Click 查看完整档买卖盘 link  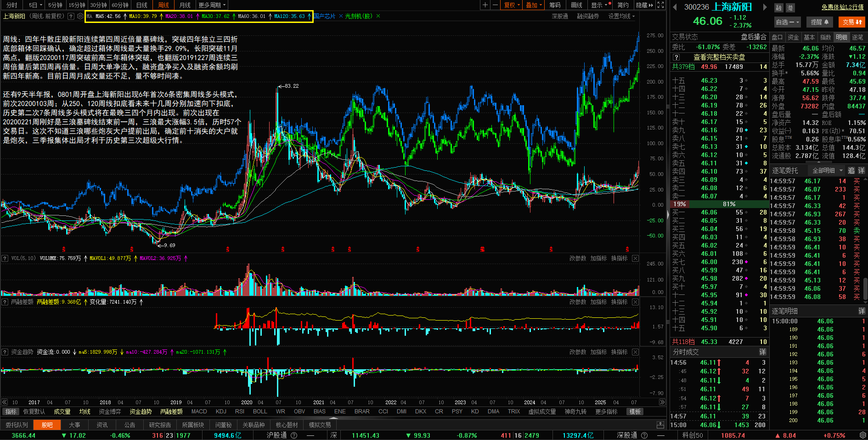(x=719, y=57)
